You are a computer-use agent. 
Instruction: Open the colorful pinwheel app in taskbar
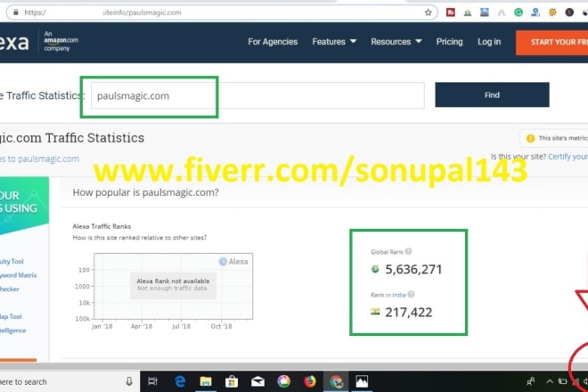pyautogui.click(x=284, y=381)
